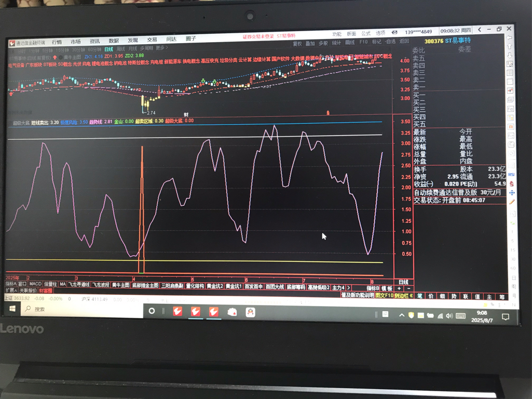This screenshot has width=532, height=399.
Task: Select the 百发百中 indicator tab
Action: click(x=254, y=287)
